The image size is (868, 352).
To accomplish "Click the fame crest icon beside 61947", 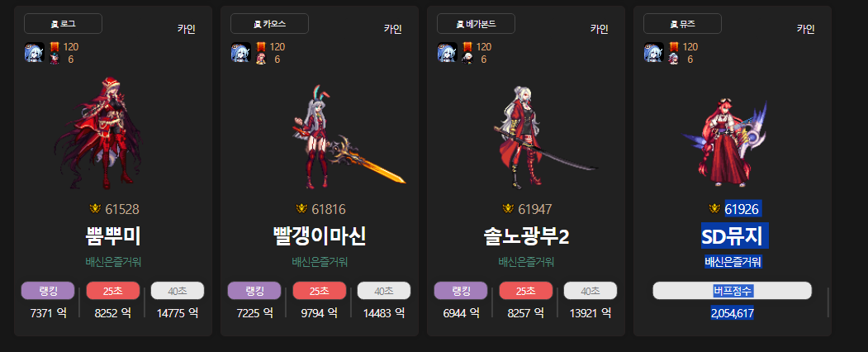I will pos(508,209).
